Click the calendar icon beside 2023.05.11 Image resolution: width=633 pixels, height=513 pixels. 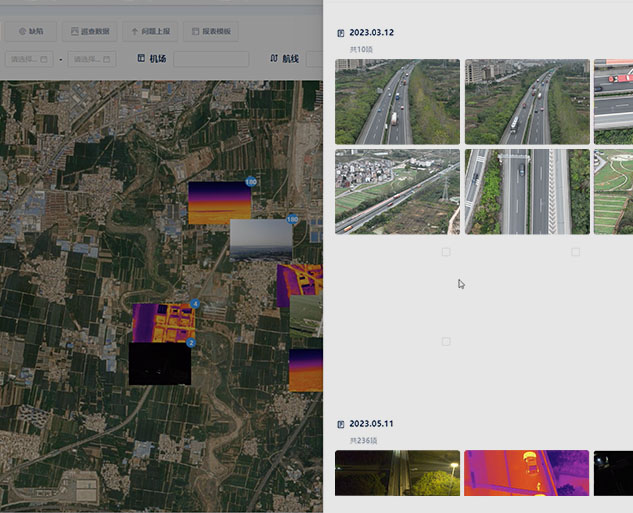(x=341, y=424)
